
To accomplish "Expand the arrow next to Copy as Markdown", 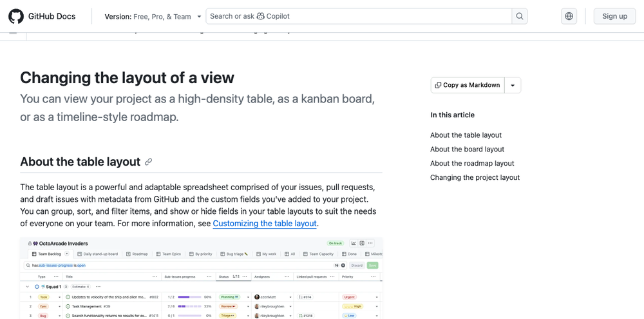I will coord(513,85).
